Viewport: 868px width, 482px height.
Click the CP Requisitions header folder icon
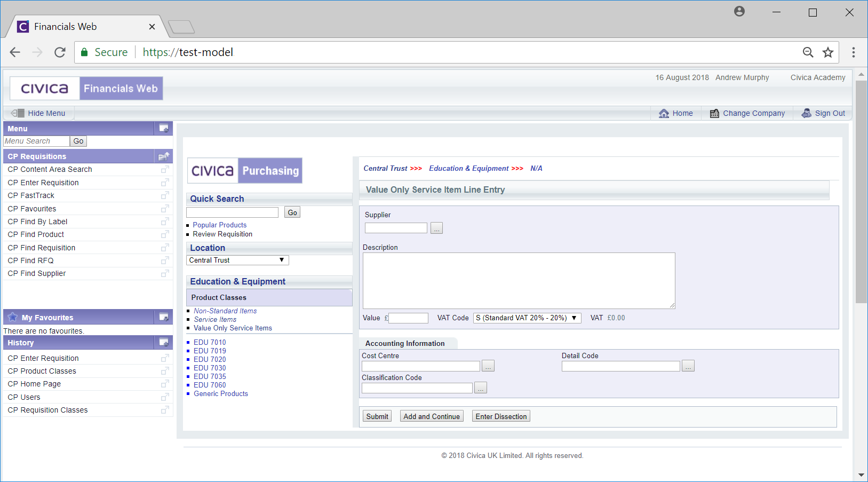pos(164,156)
